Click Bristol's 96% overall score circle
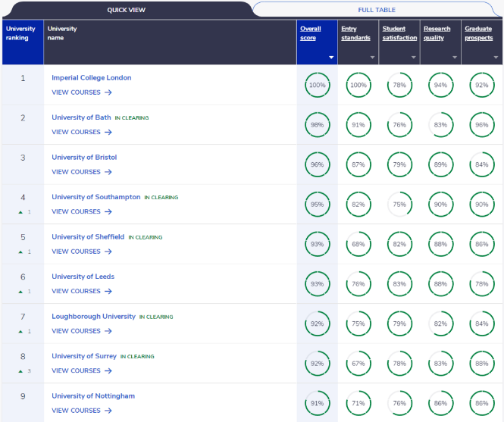The height and width of the screenshot is (422, 504). pos(318,165)
